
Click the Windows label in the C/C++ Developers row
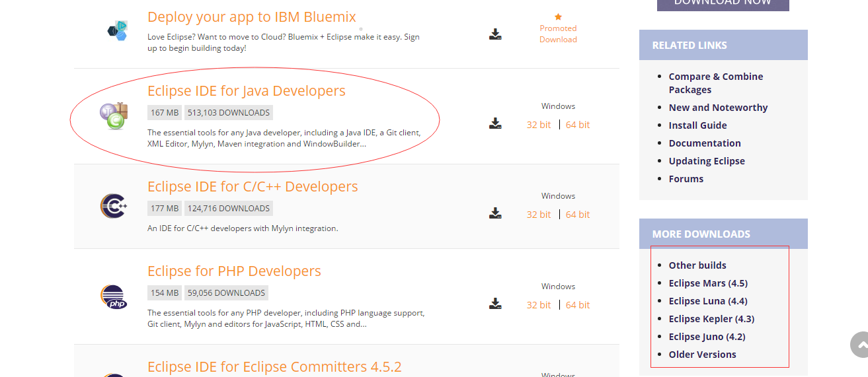[558, 195]
